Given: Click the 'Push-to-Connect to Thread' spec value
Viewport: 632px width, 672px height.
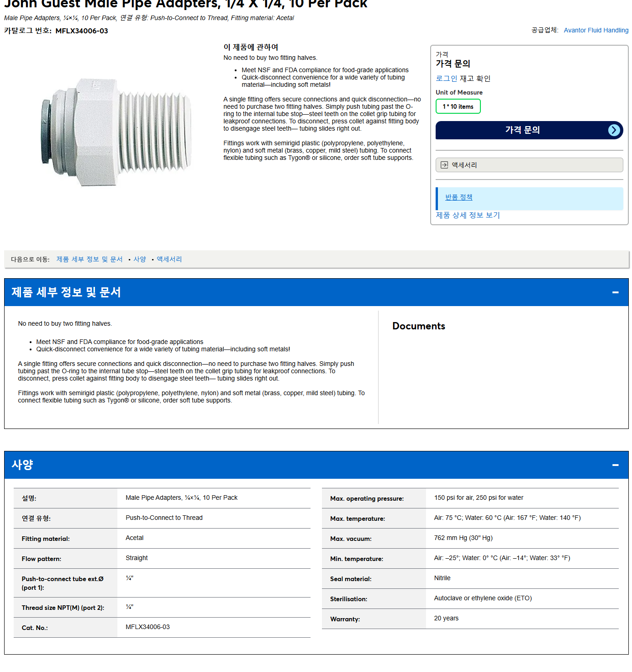Looking at the screenshot, I should click(164, 518).
